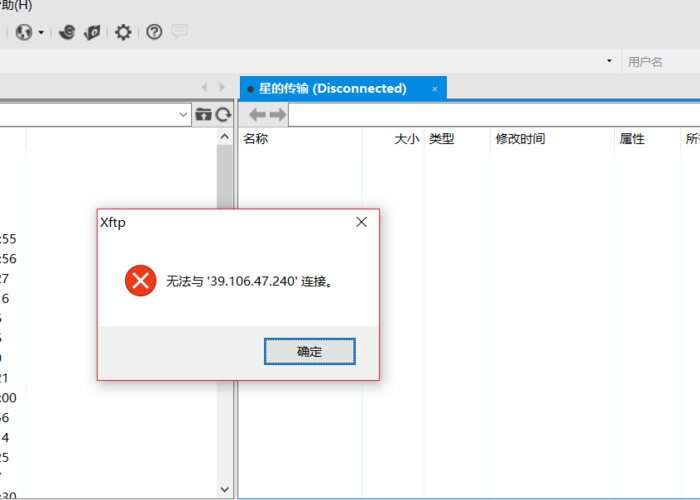Close the 星的传输 tab
The image size is (700, 500).
(x=434, y=89)
